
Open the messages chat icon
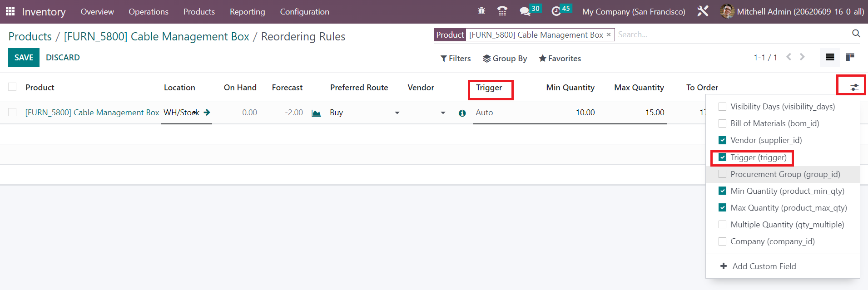pyautogui.click(x=525, y=11)
